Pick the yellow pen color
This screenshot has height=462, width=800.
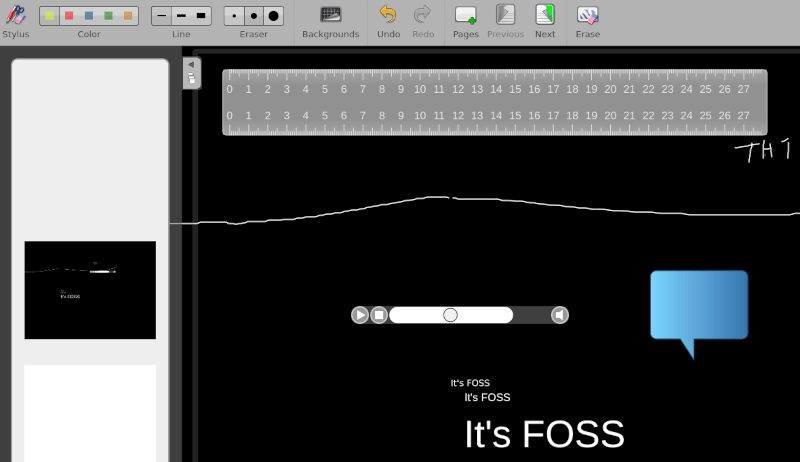click(49, 16)
